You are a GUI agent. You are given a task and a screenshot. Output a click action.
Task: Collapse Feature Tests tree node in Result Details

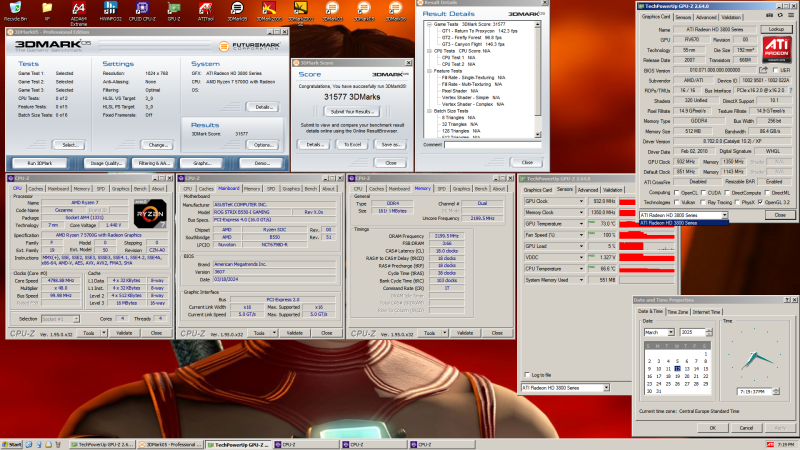(429, 71)
